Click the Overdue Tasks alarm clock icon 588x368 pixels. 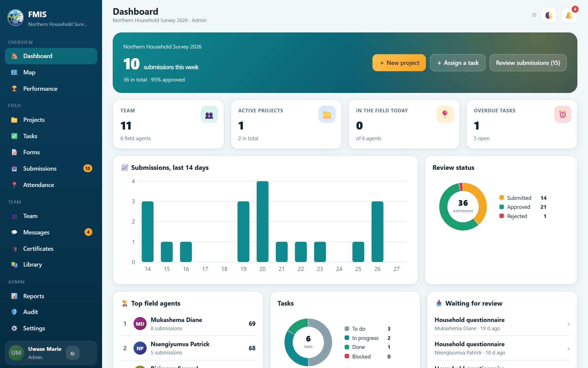coord(562,114)
